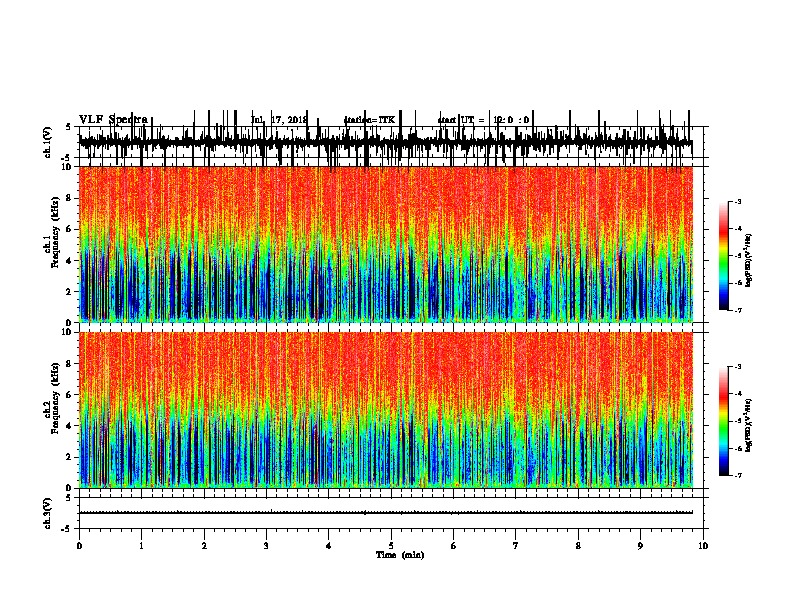The image size is (792, 612).
Task: Click the ch.2 spectrogram panel
Action: point(386,410)
